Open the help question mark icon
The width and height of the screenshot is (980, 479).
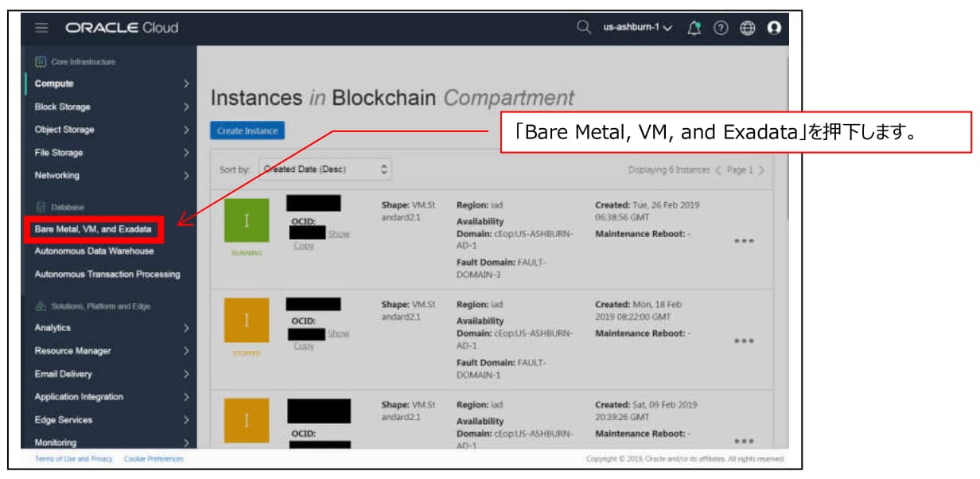click(x=721, y=28)
